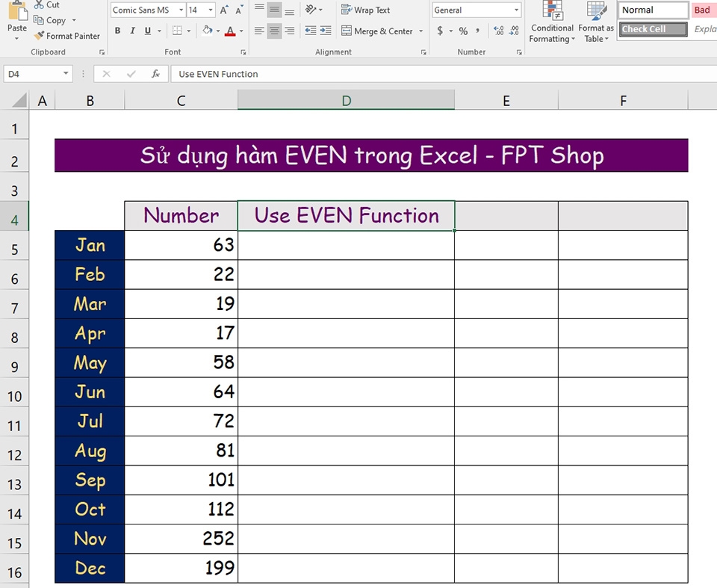Align text left
717x588 pixels.
pos(259,31)
